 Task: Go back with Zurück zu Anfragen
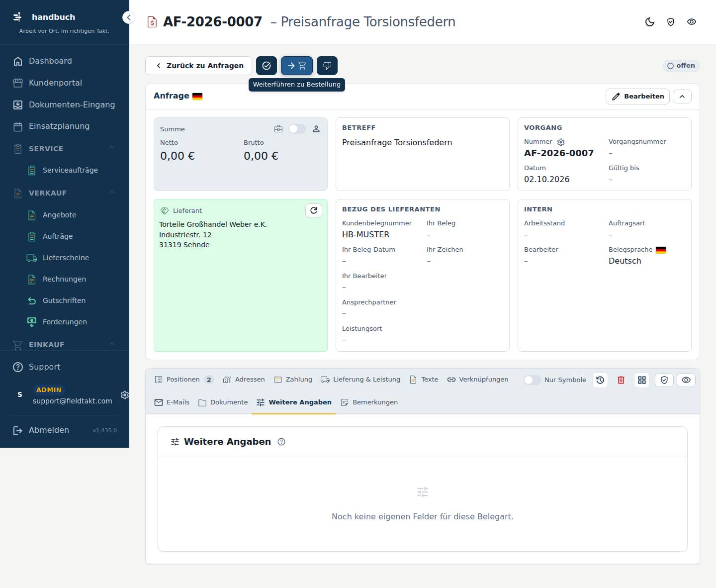click(199, 66)
